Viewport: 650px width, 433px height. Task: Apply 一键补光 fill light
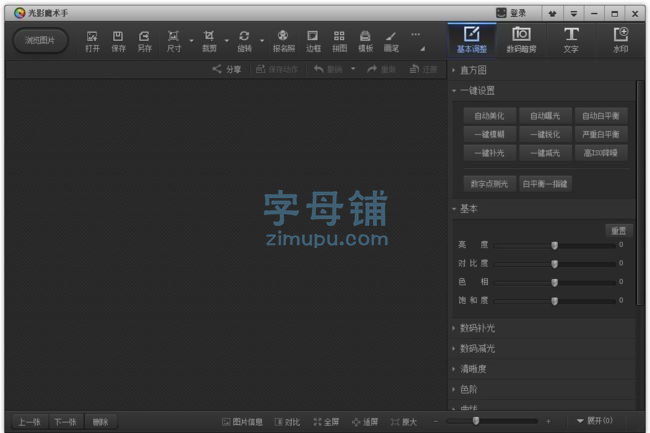coord(489,153)
